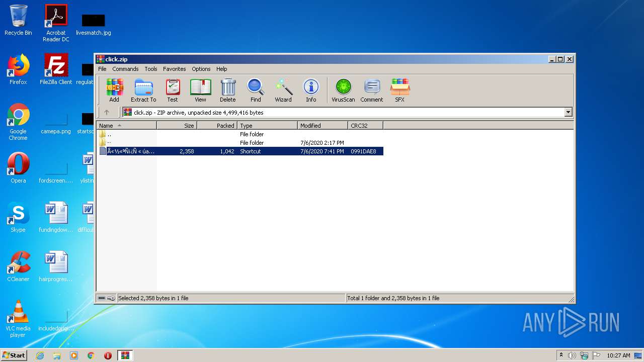
Task: Sort by the Type column header
Action: coord(267,126)
